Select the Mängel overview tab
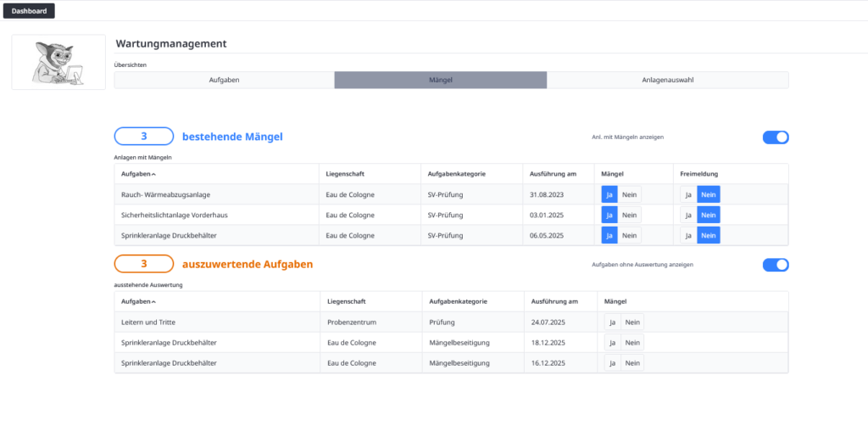868x426 pixels. pos(440,80)
